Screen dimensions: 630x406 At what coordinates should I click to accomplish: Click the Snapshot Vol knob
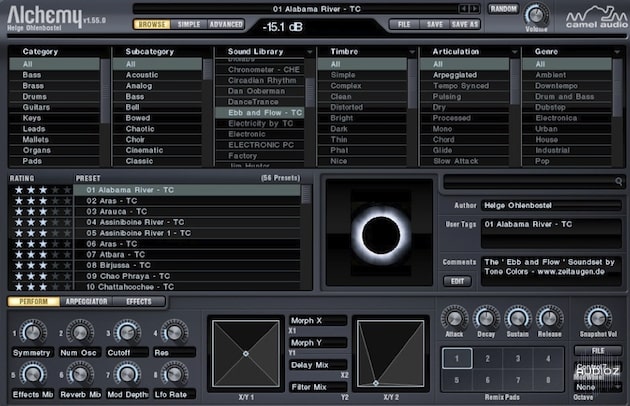click(598, 318)
